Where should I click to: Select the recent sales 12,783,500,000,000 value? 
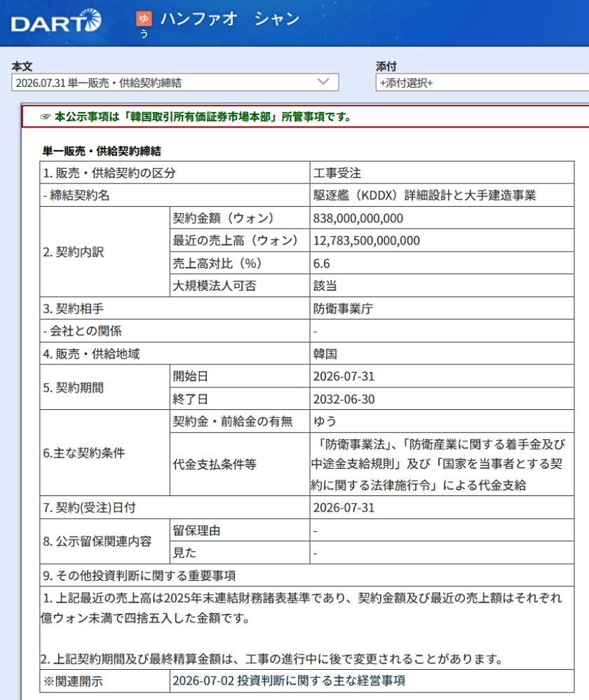coord(367,240)
